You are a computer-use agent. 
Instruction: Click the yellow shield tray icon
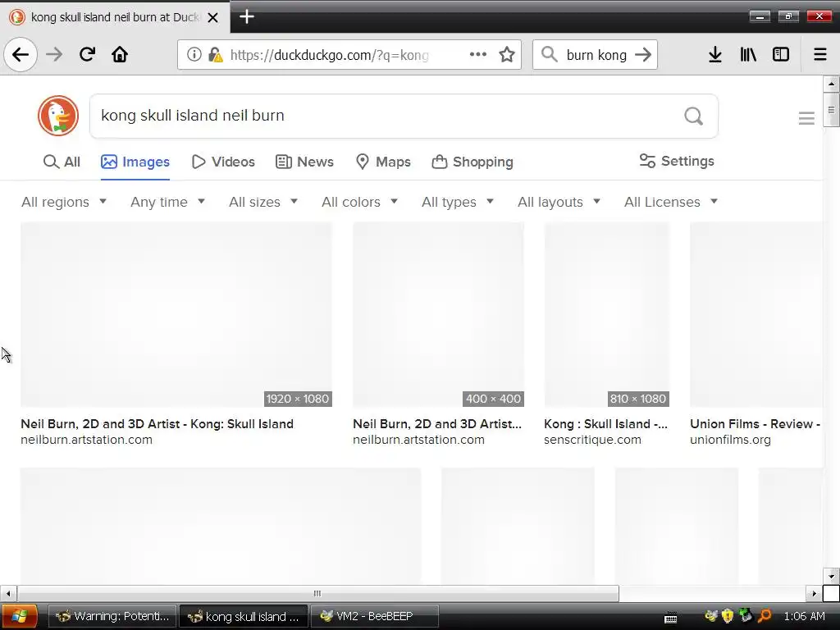[728, 616]
